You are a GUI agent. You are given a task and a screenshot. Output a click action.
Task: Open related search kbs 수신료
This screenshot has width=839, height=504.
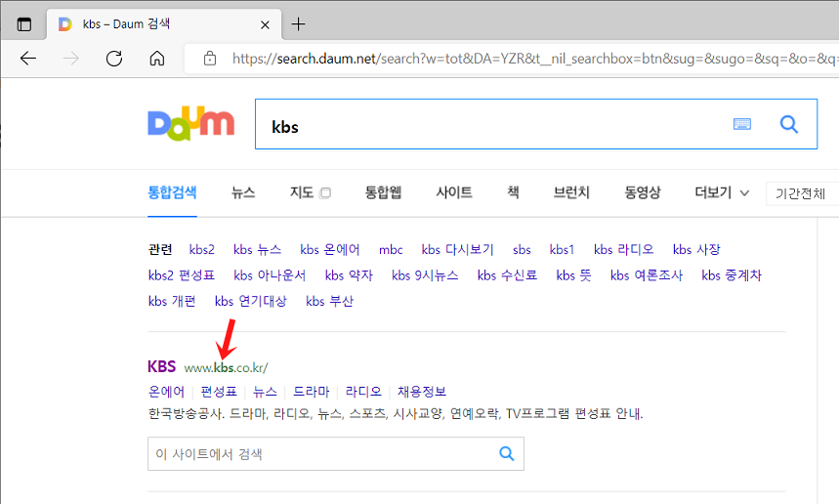(x=507, y=275)
